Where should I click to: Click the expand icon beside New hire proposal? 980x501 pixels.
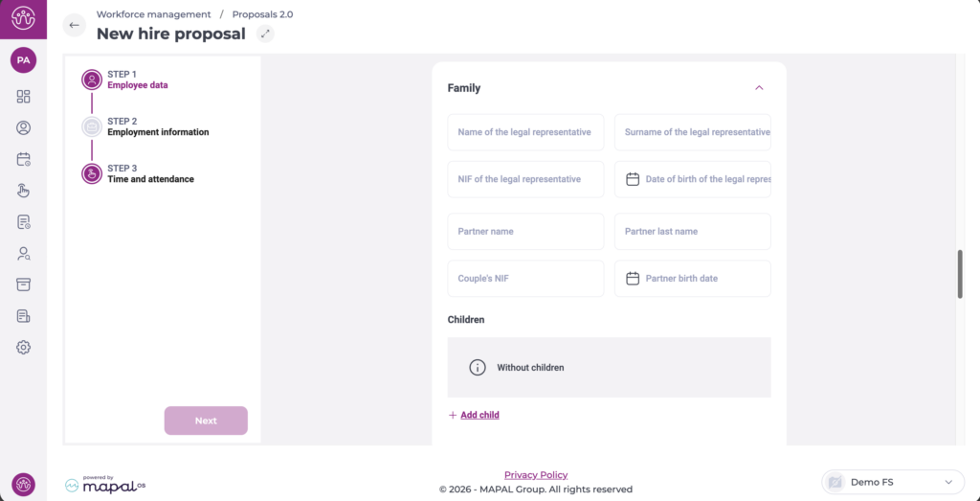(x=266, y=34)
